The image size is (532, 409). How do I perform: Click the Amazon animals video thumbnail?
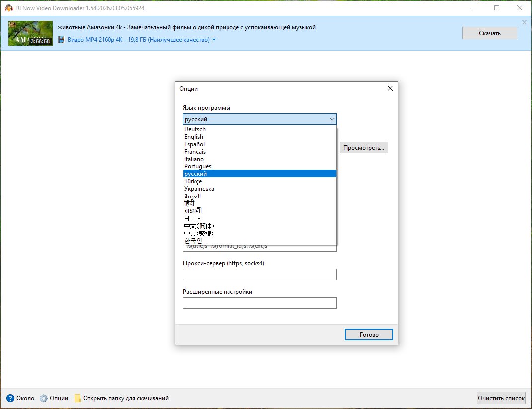pos(30,33)
